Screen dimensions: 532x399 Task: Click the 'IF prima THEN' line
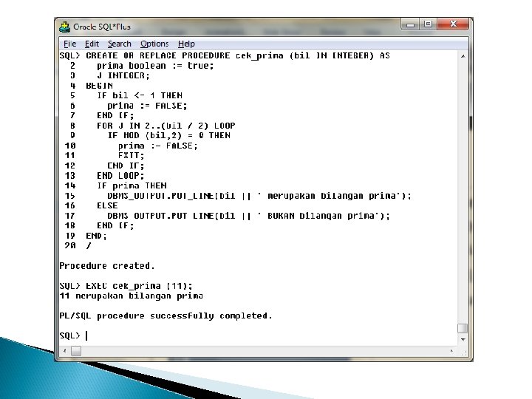pos(132,185)
